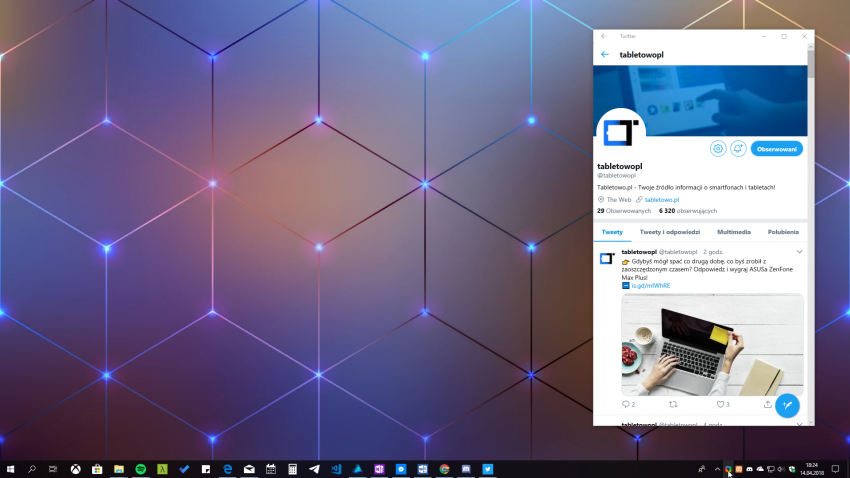Open the Multimedia tab
Image resolution: width=850 pixels, height=478 pixels.
tap(734, 231)
